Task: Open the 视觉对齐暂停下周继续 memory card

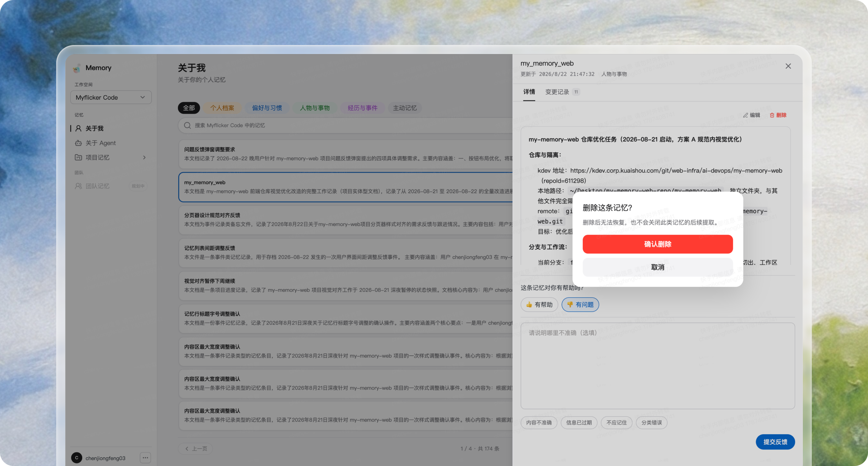Action: [346, 286]
